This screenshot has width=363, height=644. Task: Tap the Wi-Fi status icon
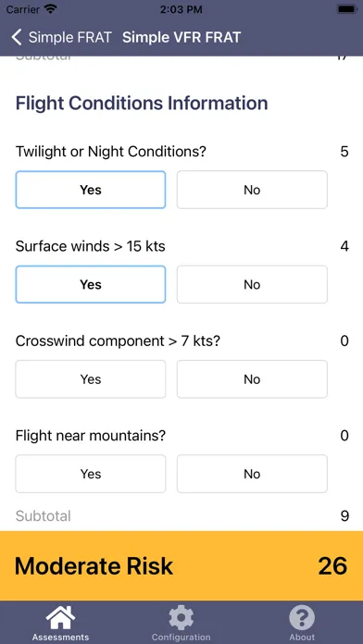[51, 9]
